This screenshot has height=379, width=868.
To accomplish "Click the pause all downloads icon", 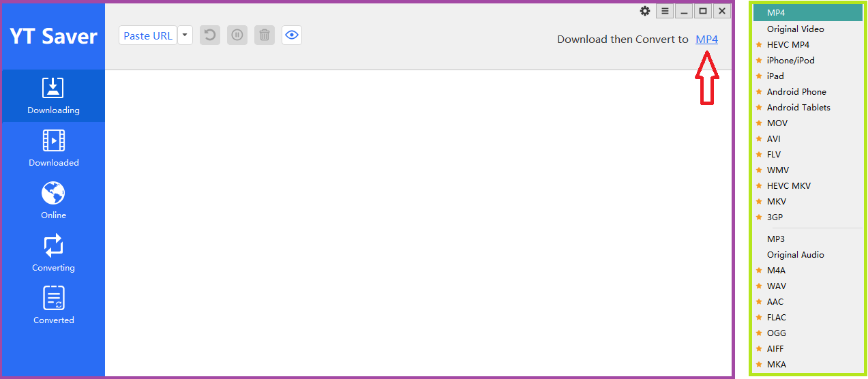I will coord(237,35).
